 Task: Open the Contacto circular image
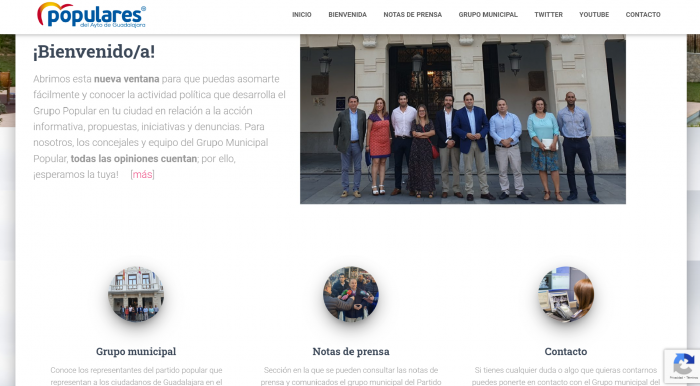pos(566,294)
